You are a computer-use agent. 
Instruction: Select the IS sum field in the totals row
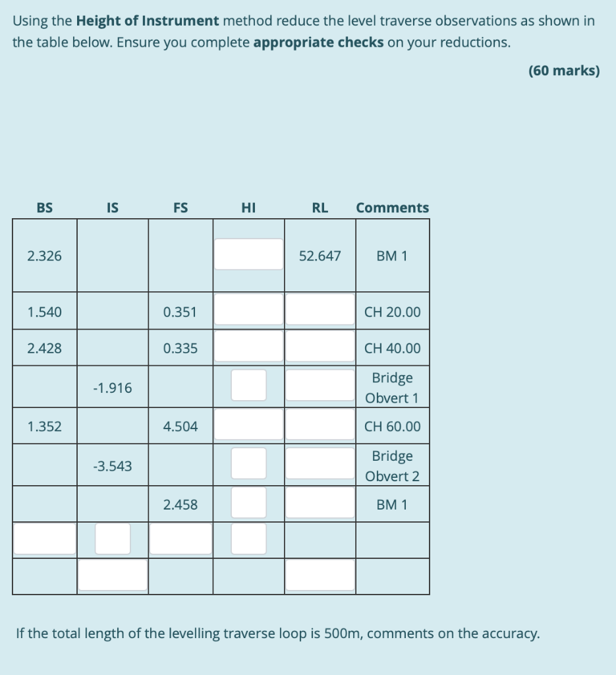[112, 538]
